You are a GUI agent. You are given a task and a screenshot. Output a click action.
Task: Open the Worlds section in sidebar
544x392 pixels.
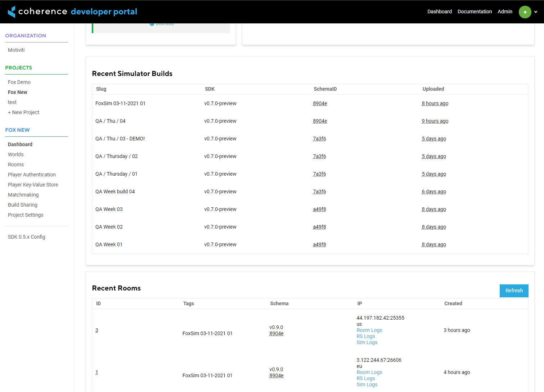pos(16,154)
